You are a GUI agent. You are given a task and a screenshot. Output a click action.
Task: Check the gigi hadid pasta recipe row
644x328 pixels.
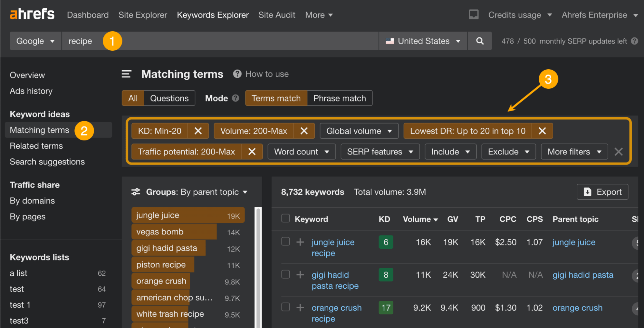(x=285, y=274)
